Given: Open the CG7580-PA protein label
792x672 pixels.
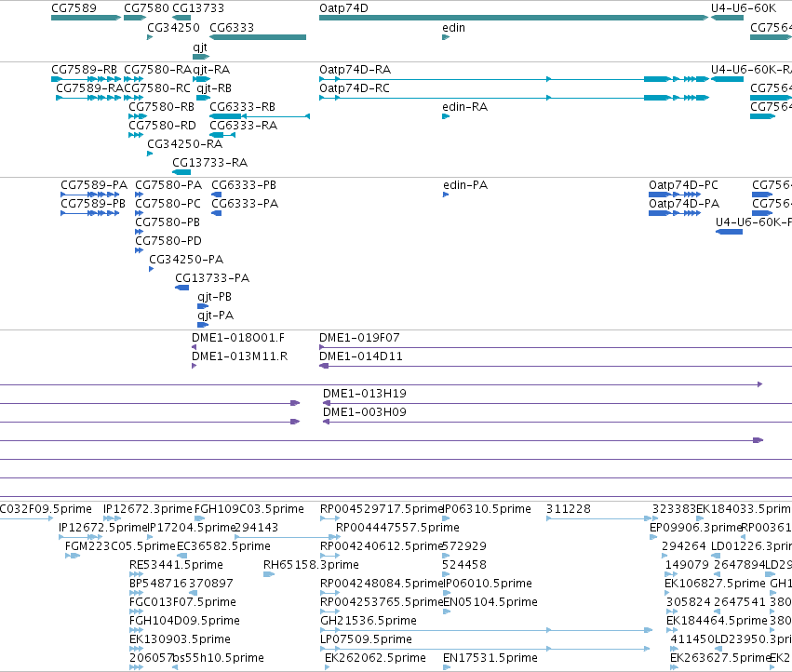Looking at the screenshot, I should (168, 185).
